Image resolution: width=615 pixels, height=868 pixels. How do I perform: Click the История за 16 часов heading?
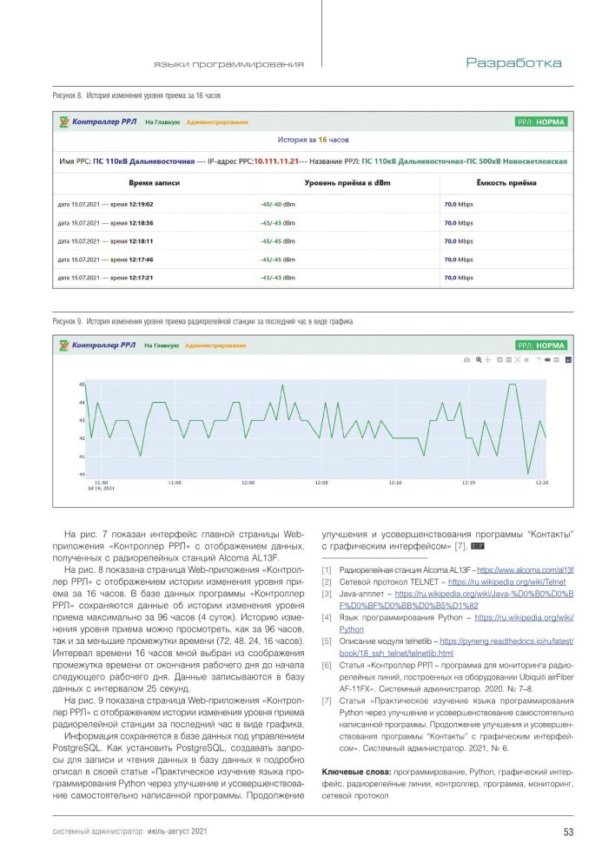pyautogui.click(x=313, y=140)
